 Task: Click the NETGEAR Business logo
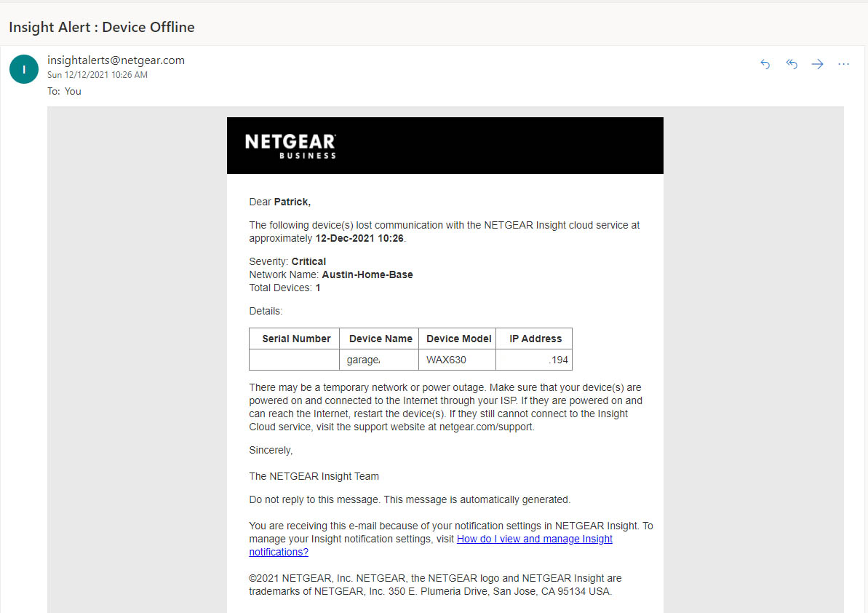(x=290, y=146)
